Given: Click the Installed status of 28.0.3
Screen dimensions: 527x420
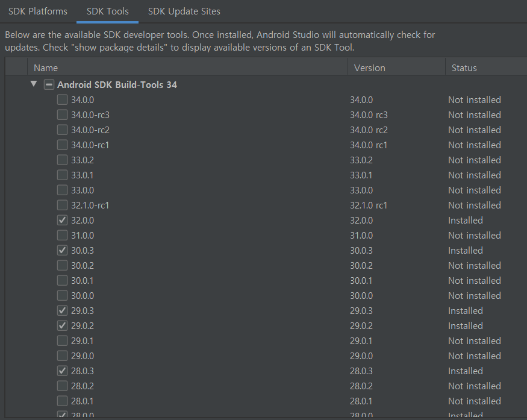Looking at the screenshot, I should tap(466, 371).
